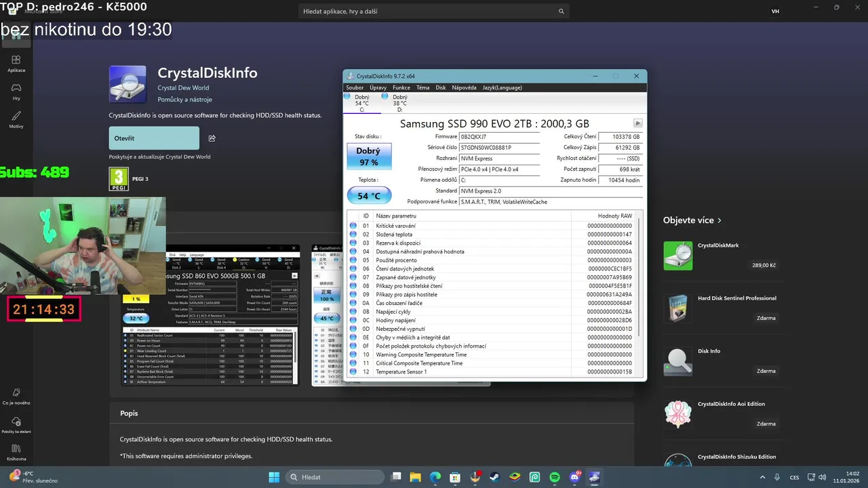
Task: Click the PEGI 3 rating badge
Action: pos(119,179)
